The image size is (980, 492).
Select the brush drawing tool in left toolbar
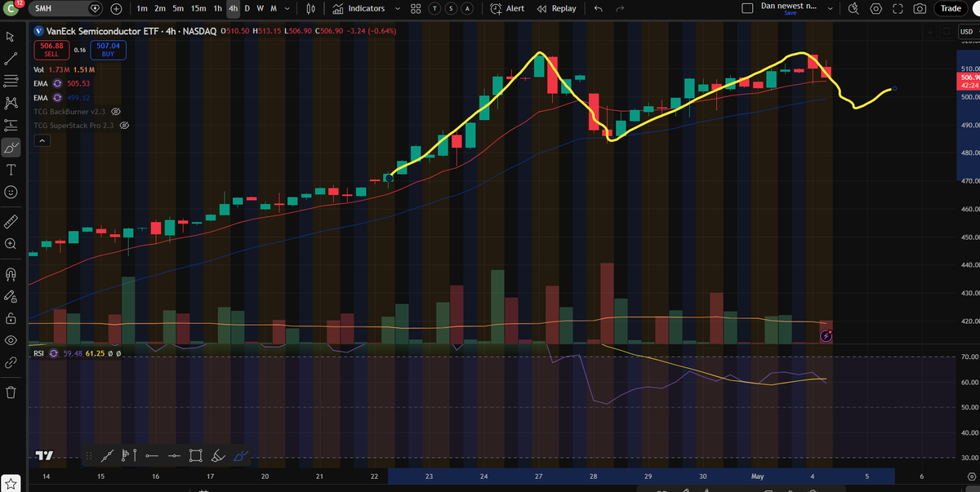(11, 148)
